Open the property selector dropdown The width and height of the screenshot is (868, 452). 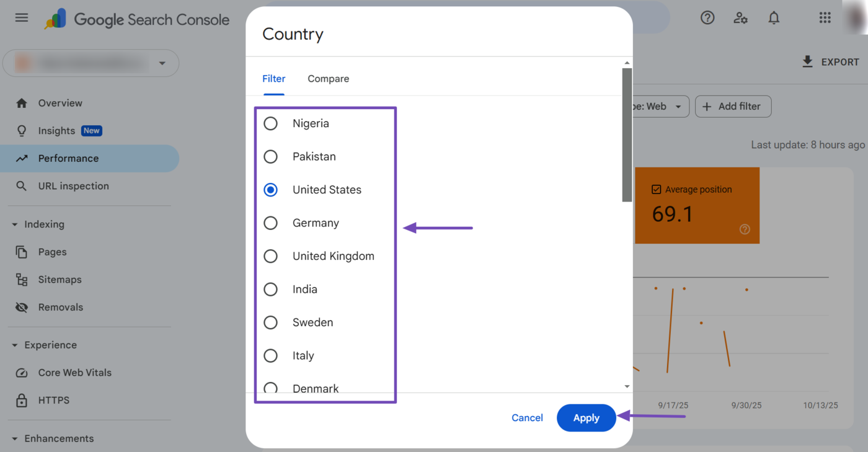tap(162, 63)
